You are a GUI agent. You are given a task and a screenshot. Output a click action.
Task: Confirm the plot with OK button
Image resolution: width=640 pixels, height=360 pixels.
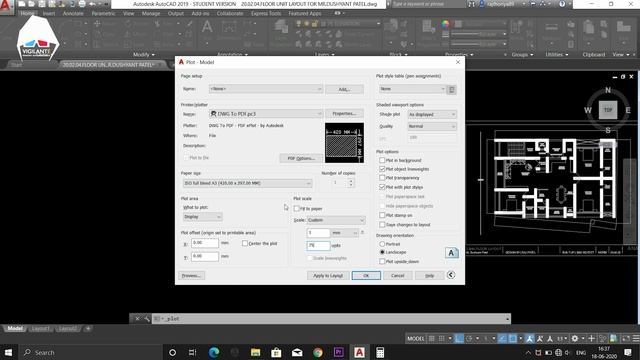366,276
